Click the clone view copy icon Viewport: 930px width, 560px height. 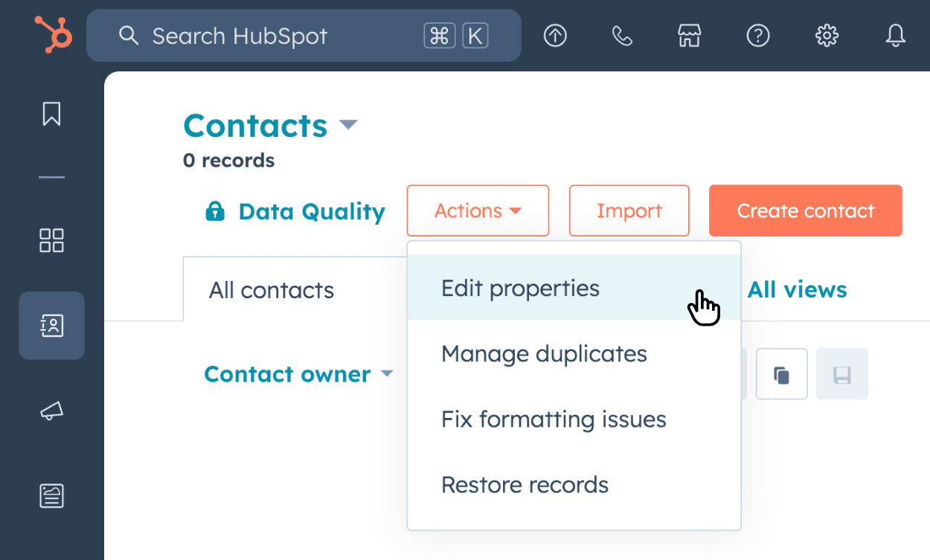(782, 374)
